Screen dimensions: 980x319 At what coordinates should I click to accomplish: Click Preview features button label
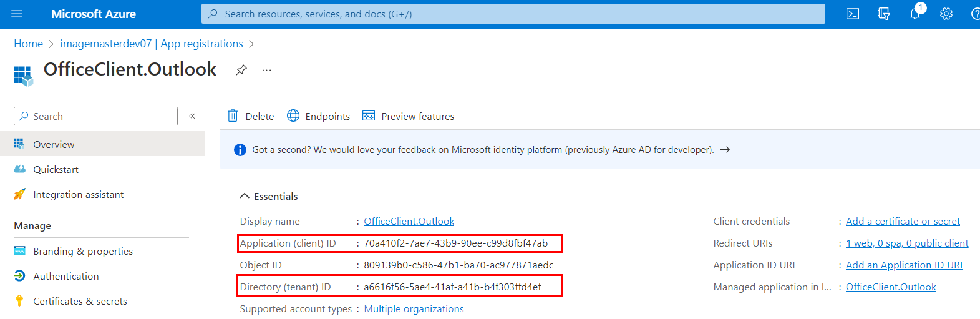click(418, 117)
